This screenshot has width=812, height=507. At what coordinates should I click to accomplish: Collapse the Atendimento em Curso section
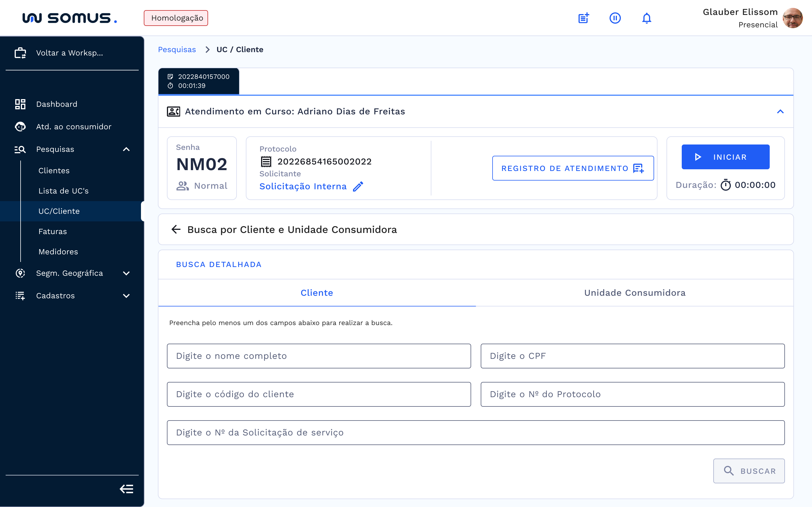(781, 111)
